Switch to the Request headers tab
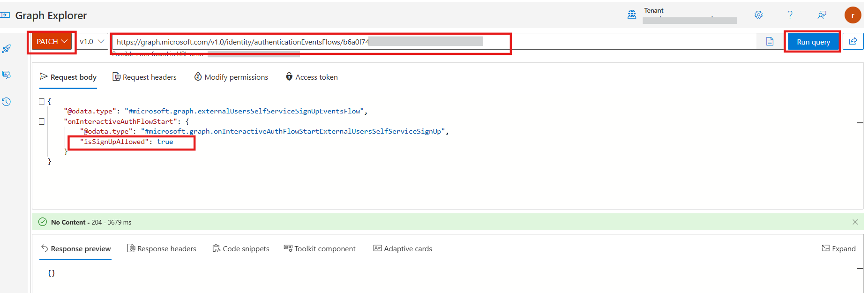868x293 pixels. point(144,77)
